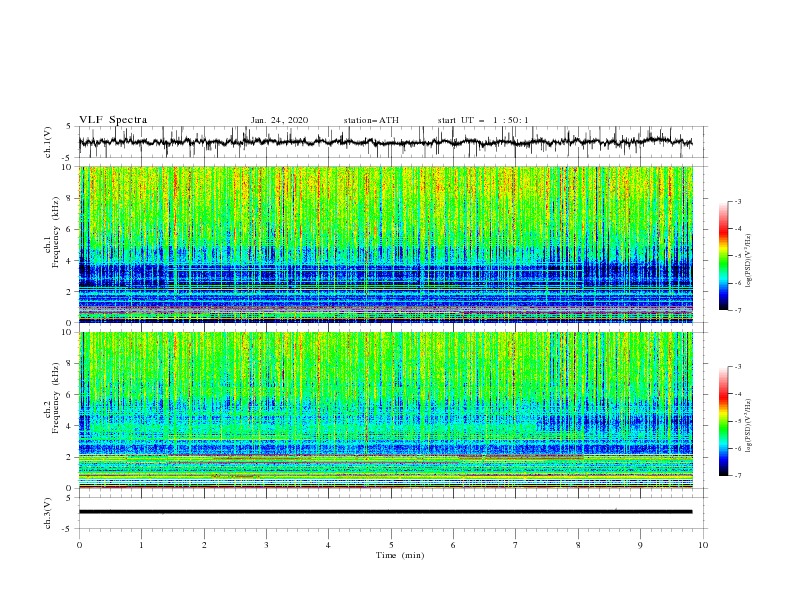Click the ch.1 voltage waveform trace
Viewport: 792px width, 612px height.
click(385, 142)
